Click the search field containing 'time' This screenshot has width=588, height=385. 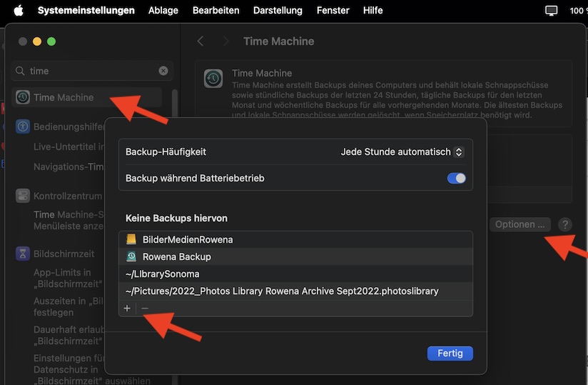pyautogui.click(x=92, y=71)
